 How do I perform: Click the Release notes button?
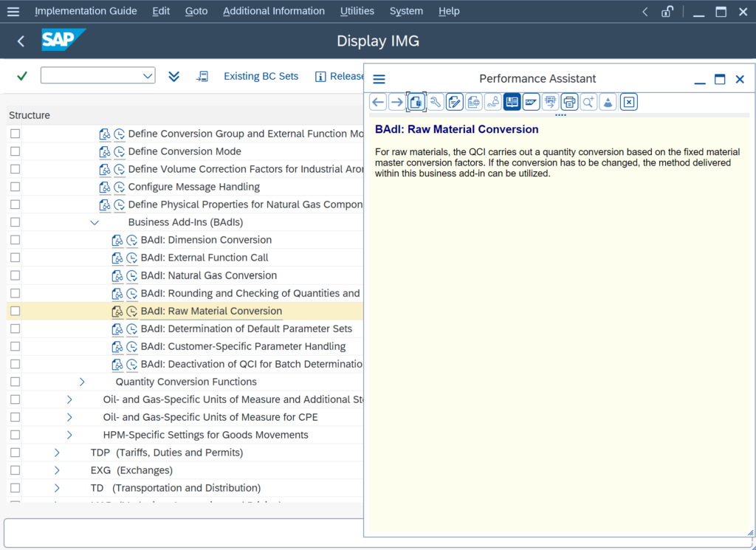tap(340, 76)
